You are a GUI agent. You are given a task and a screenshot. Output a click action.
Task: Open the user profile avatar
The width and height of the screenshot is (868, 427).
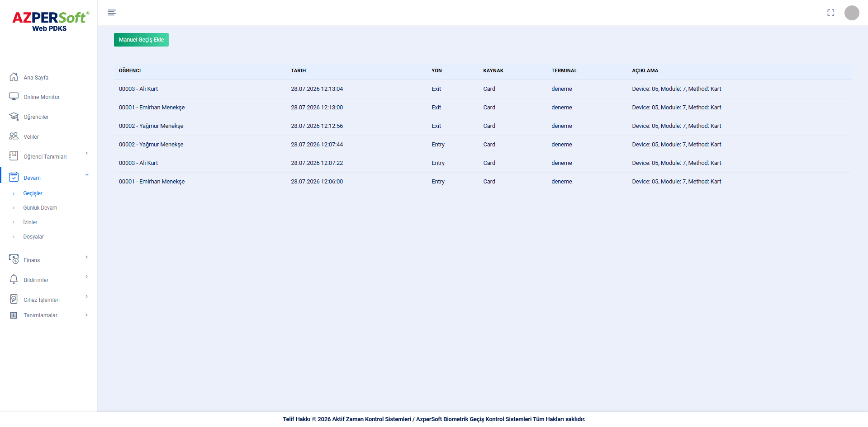852,13
